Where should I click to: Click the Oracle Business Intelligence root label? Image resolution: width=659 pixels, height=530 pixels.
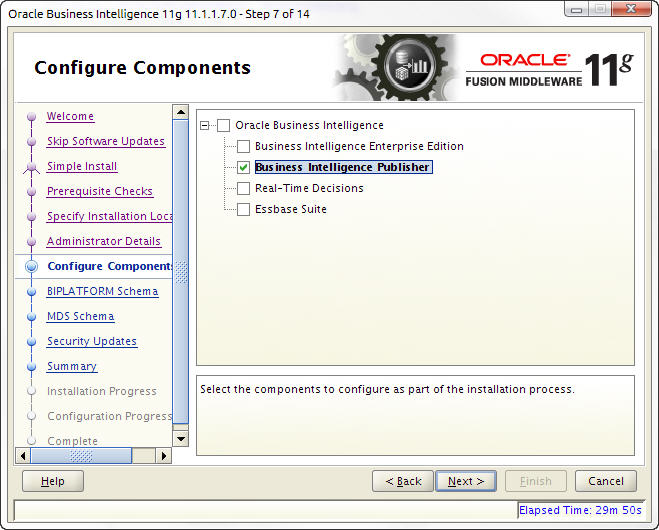pos(309,125)
